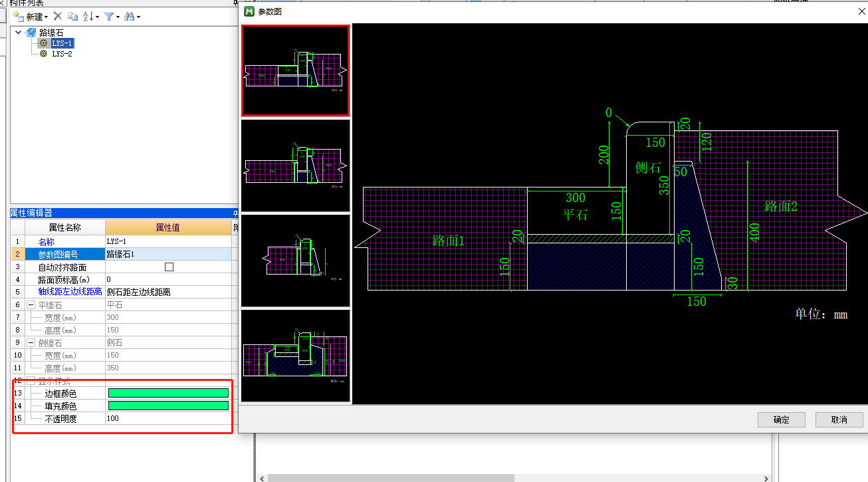868x482 pixels.
Task: Click the gear icon beside LYS-2
Action: pos(43,54)
